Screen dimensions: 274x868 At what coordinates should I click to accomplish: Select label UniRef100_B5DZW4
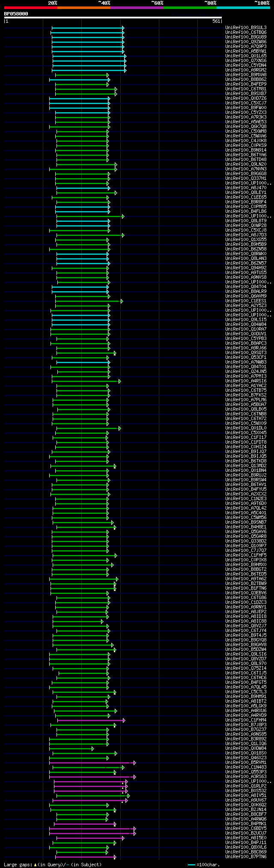pyautogui.click(x=246, y=649)
